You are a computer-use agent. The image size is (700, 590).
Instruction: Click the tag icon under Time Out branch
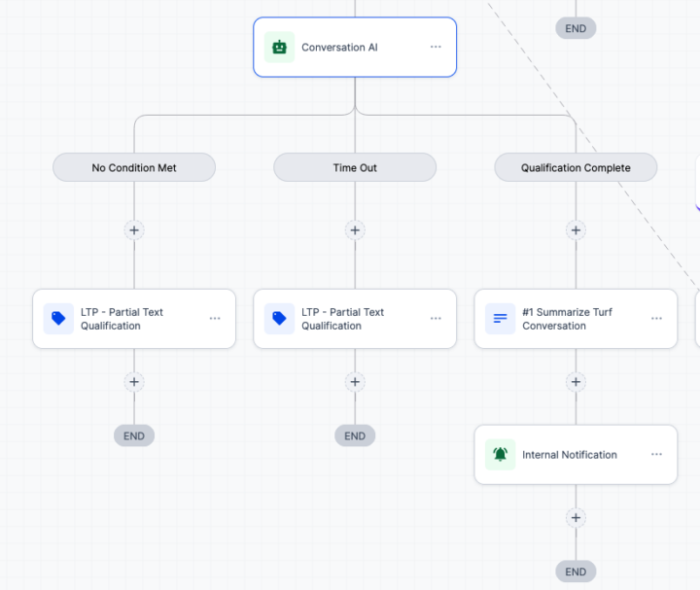(279, 319)
